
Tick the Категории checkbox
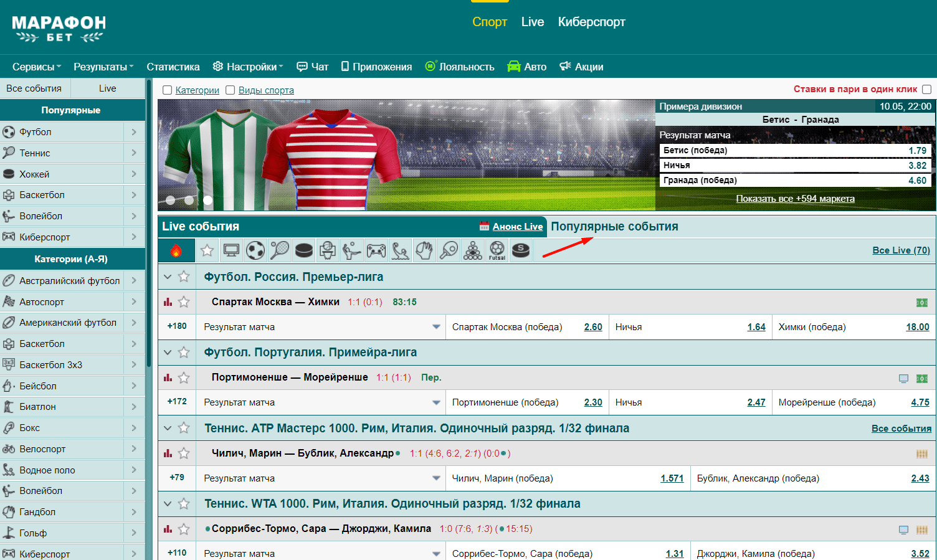pos(167,90)
